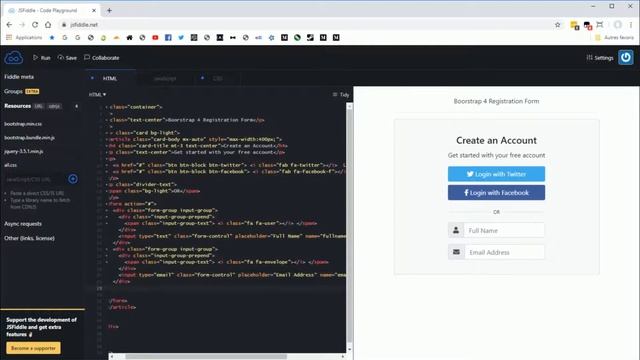This screenshot has height=360, width=640.
Task: Close the JSFiddle browser tab
Action: pos(94,10)
